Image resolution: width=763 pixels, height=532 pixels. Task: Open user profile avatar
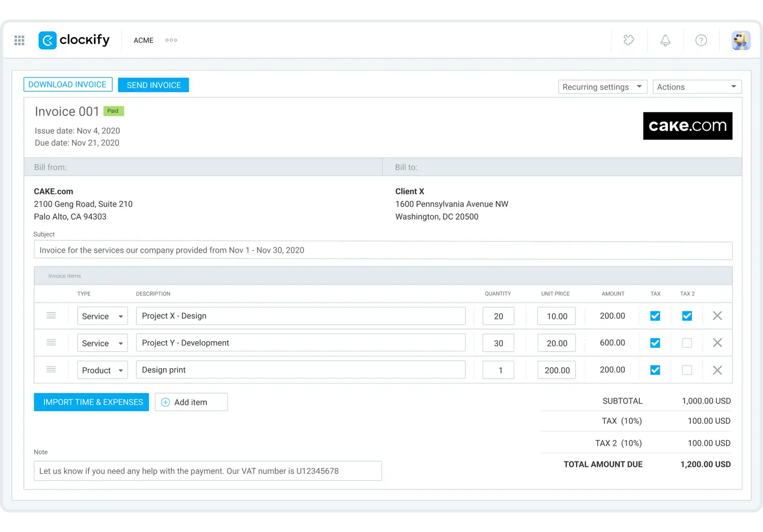741,40
